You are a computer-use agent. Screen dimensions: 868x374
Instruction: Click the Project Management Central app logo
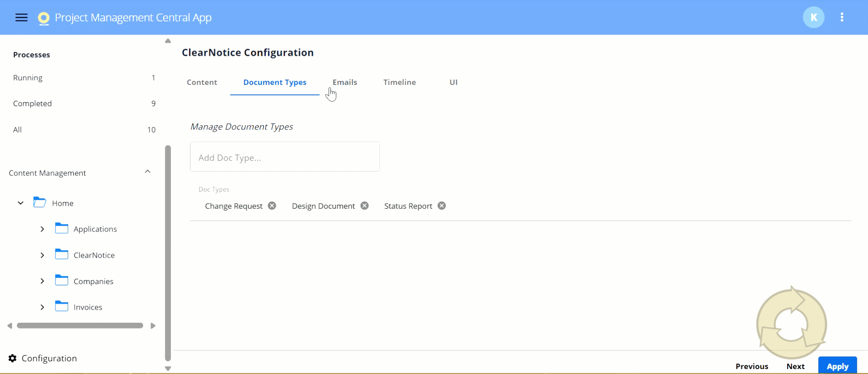click(44, 18)
